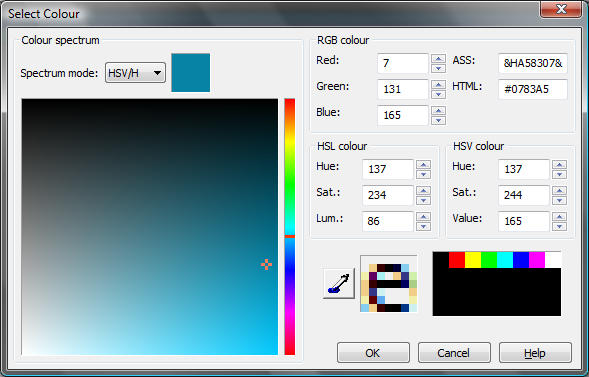
Task: Click the HTML colour code field
Action: (x=533, y=89)
